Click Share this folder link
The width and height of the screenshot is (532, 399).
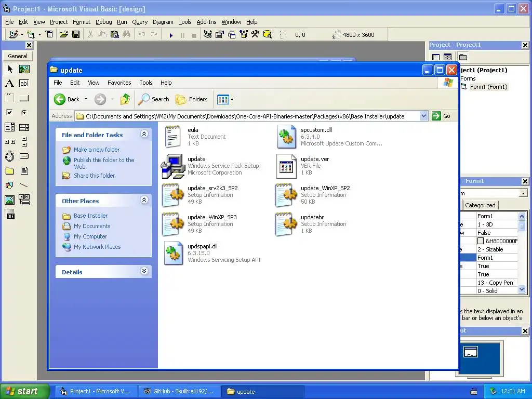pos(95,176)
